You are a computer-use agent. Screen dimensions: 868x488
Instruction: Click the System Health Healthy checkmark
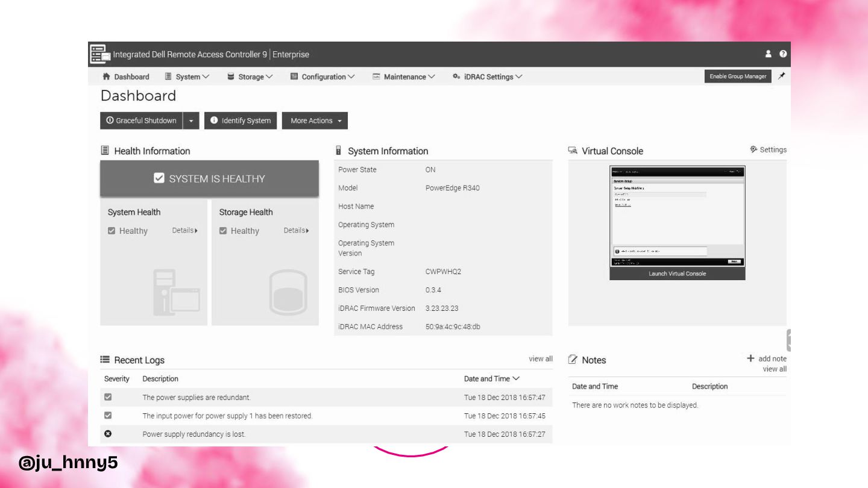[112, 231]
